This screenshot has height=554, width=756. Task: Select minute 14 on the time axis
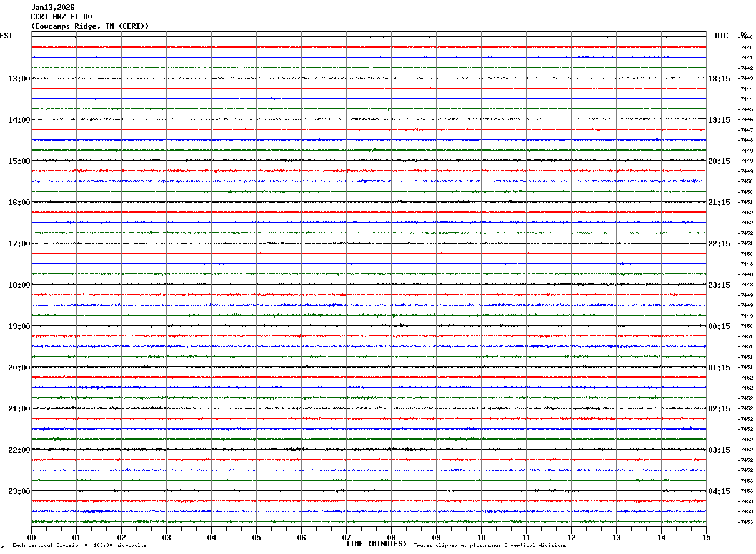click(661, 537)
